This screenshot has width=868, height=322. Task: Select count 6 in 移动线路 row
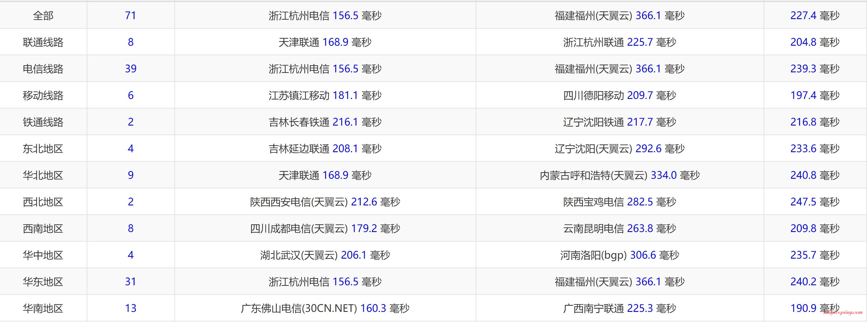pyautogui.click(x=130, y=95)
